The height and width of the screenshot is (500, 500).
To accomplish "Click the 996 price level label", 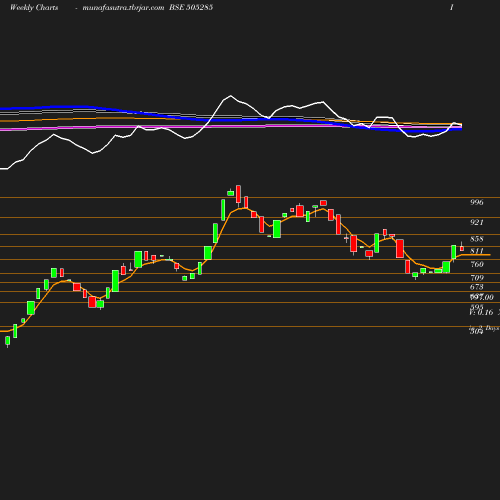I will (477, 202).
